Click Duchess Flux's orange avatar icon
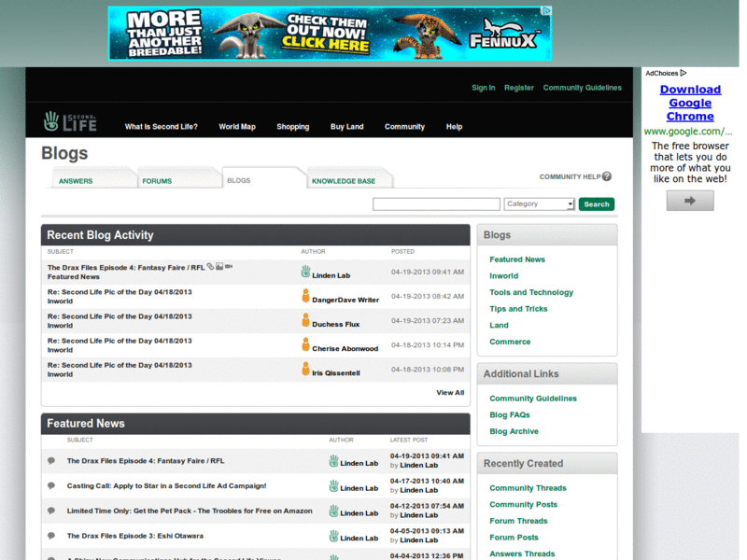747x560 pixels. tap(305, 320)
